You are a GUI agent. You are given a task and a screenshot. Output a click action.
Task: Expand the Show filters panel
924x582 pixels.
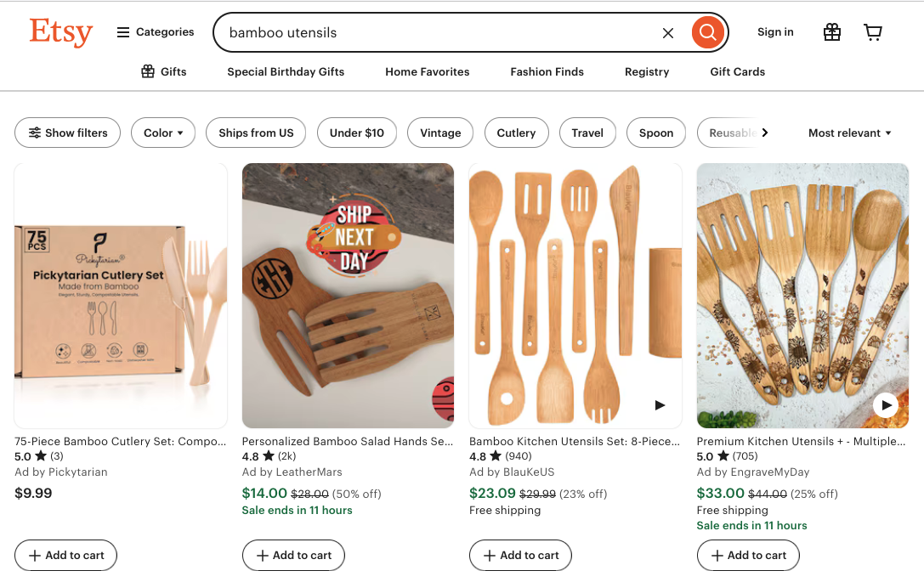(x=68, y=133)
